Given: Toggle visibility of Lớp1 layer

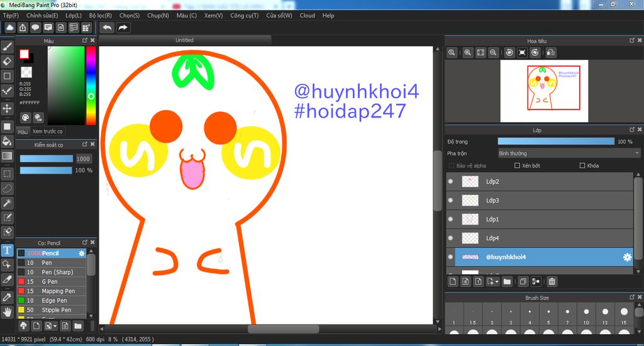Looking at the screenshot, I should (x=450, y=219).
